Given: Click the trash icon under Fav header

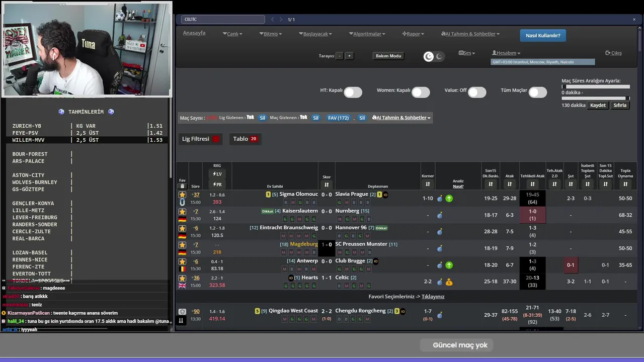Looking at the screenshot, I should [182, 186].
